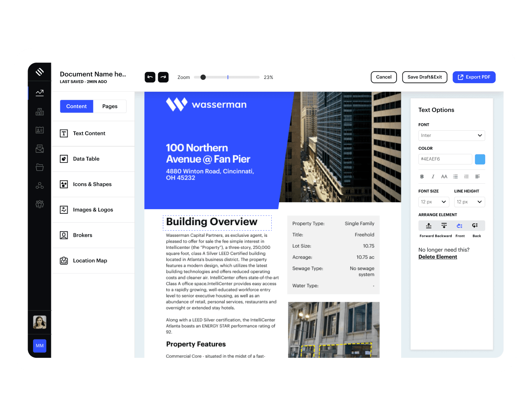Open the folder sidebar icon
This screenshot has width=531, height=420.
[x=40, y=167]
